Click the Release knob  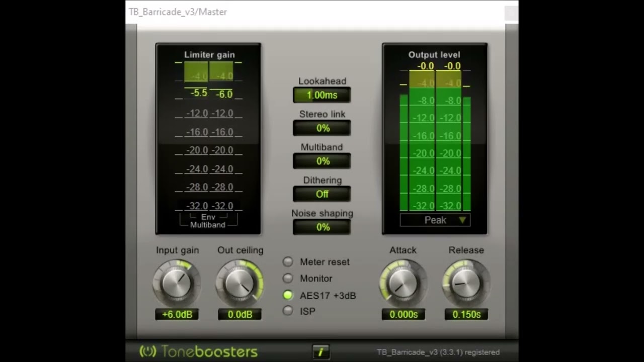click(466, 283)
